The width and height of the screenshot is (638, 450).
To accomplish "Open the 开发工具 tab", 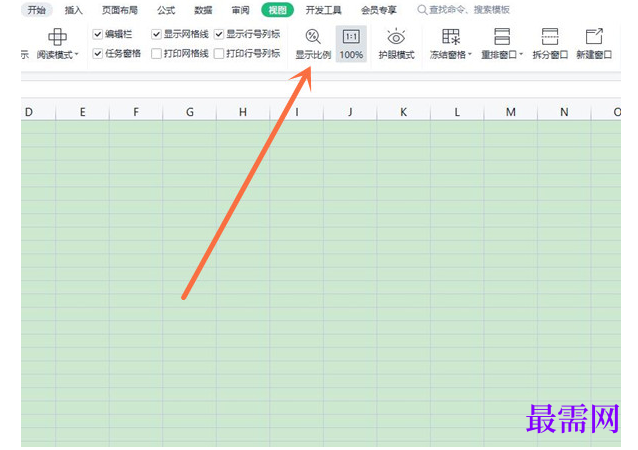I will pos(324,10).
